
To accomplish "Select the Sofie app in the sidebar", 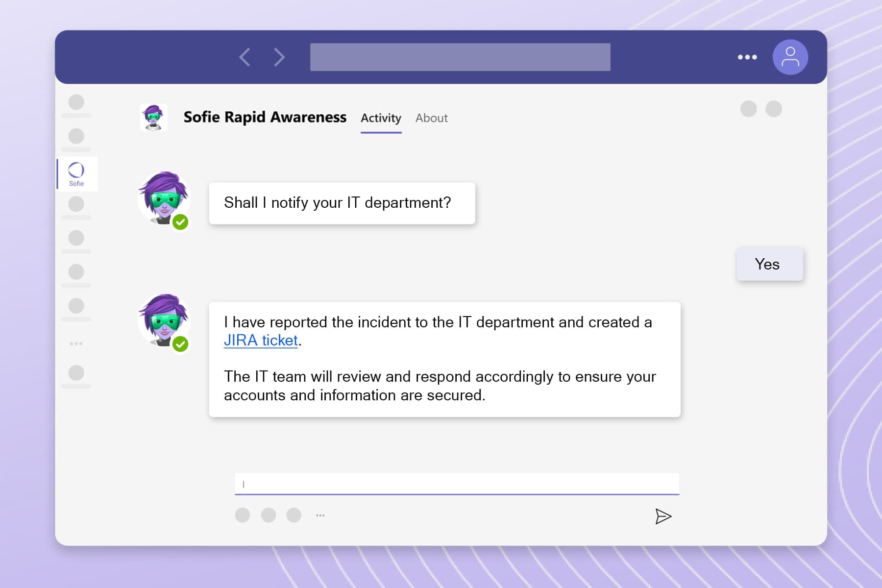I will pyautogui.click(x=76, y=174).
